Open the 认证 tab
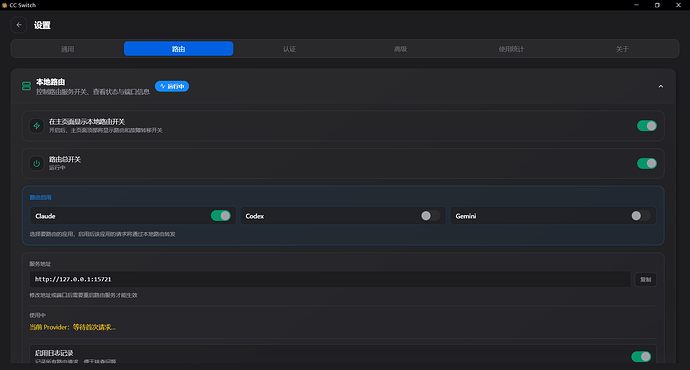 click(x=289, y=49)
